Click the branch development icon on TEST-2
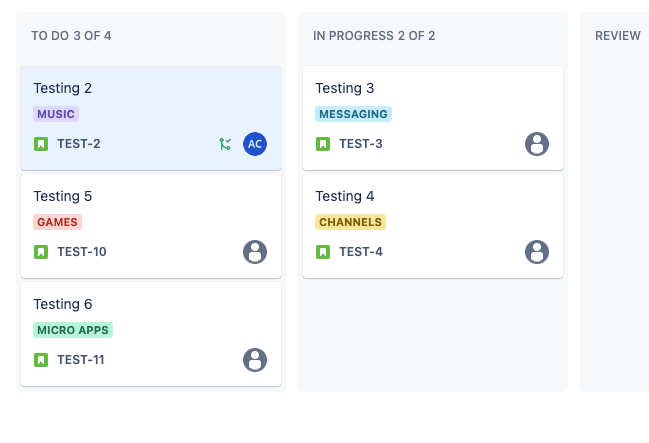This screenshot has width=649, height=443. coord(225,144)
